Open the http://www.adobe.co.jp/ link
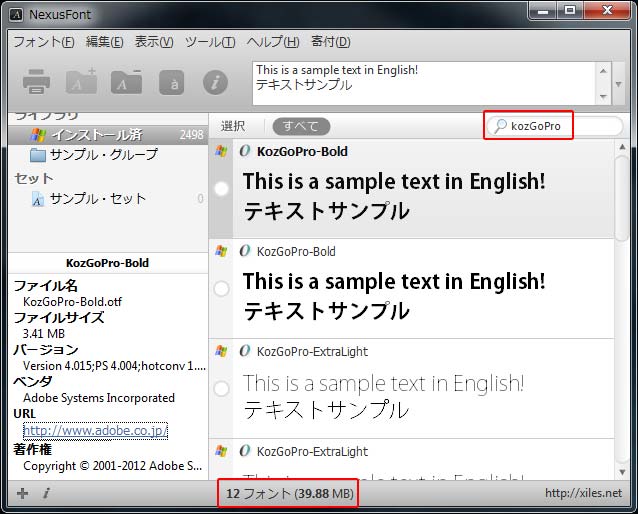 click(x=95, y=431)
